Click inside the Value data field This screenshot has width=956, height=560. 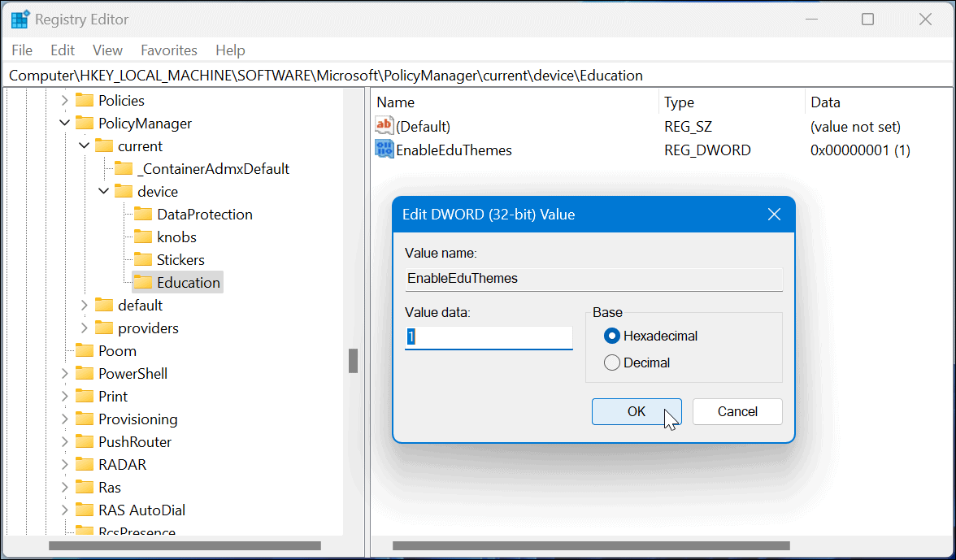tap(488, 336)
